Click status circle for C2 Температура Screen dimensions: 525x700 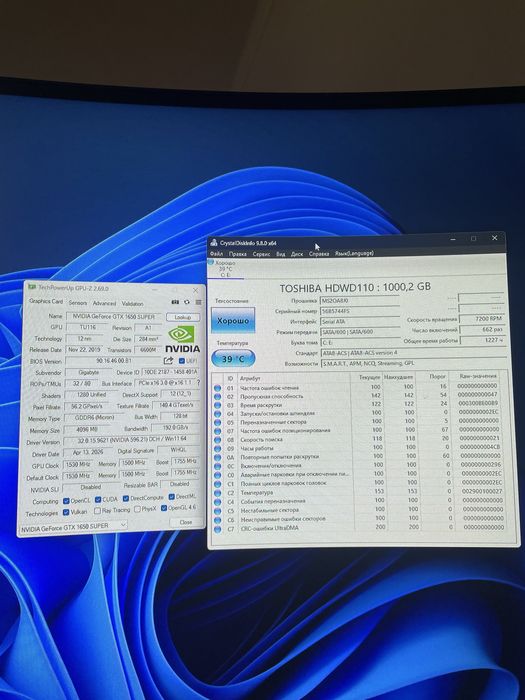coord(217,493)
